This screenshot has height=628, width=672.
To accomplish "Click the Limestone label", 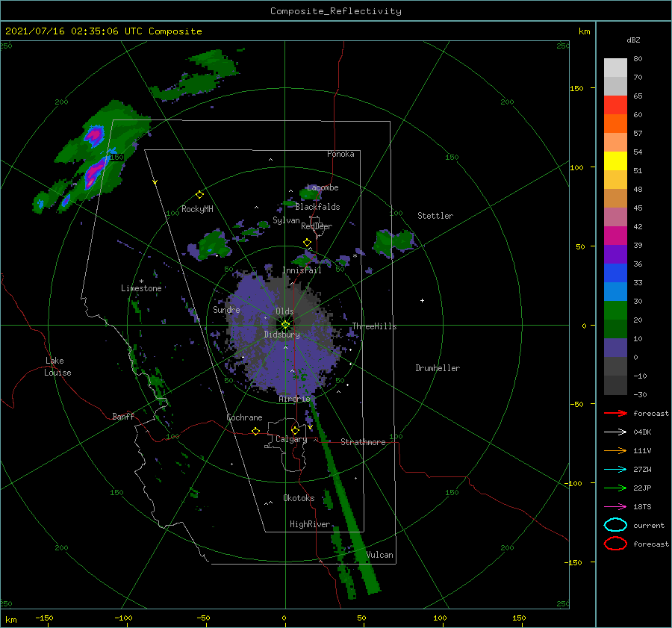I will (x=141, y=288).
